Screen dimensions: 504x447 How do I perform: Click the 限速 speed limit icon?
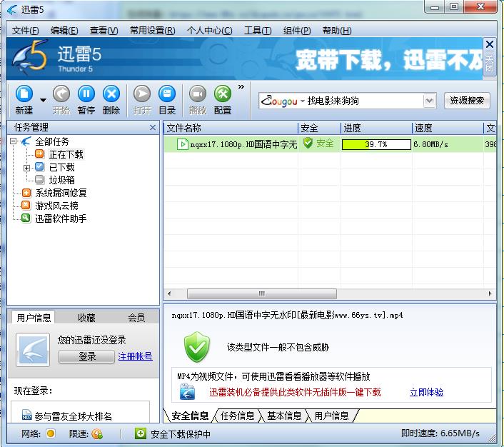click(x=97, y=434)
